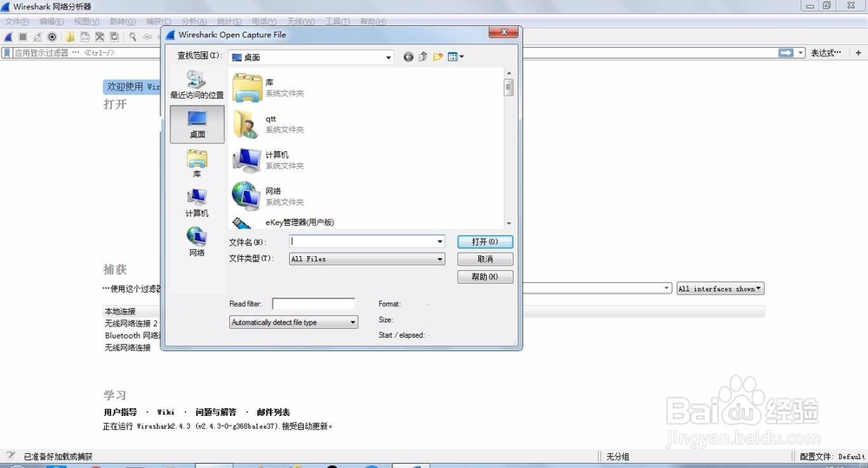
Task: Click the Read filter input field
Action: click(313, 304)
